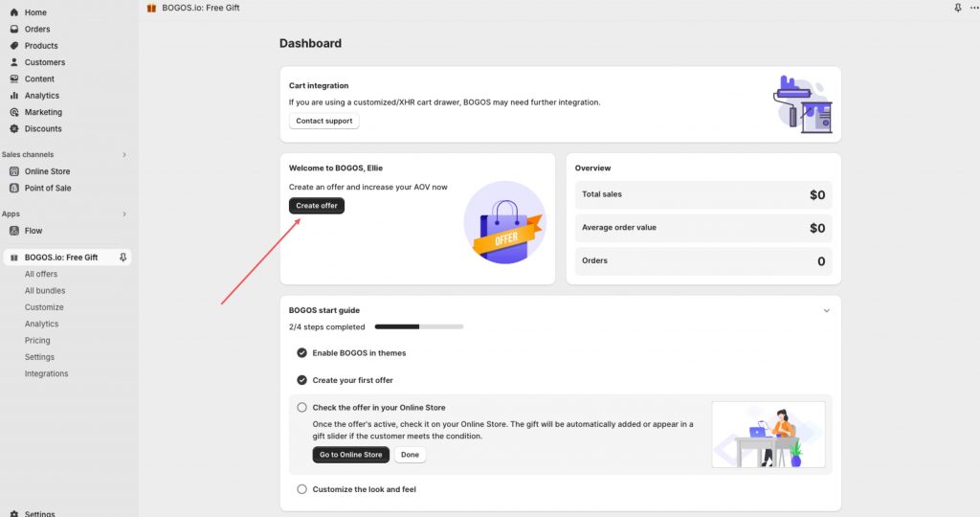Click the Cart integration heading
980x517 pixels.
click(x=319, y=85)
